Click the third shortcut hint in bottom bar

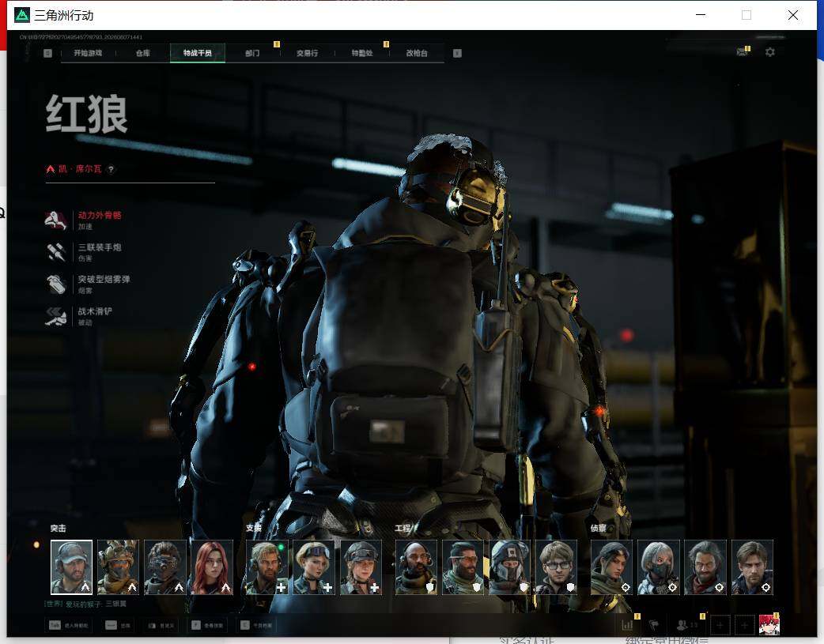click(x=161, y=625)
